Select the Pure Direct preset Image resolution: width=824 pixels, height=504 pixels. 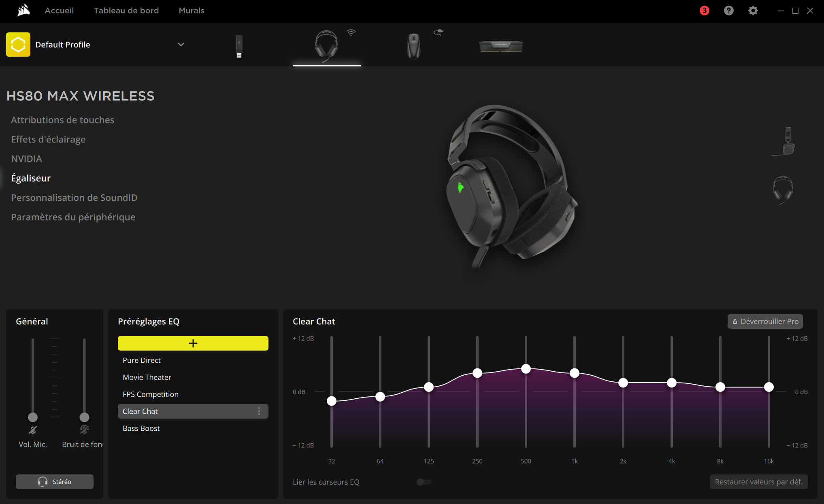[193, 360]
